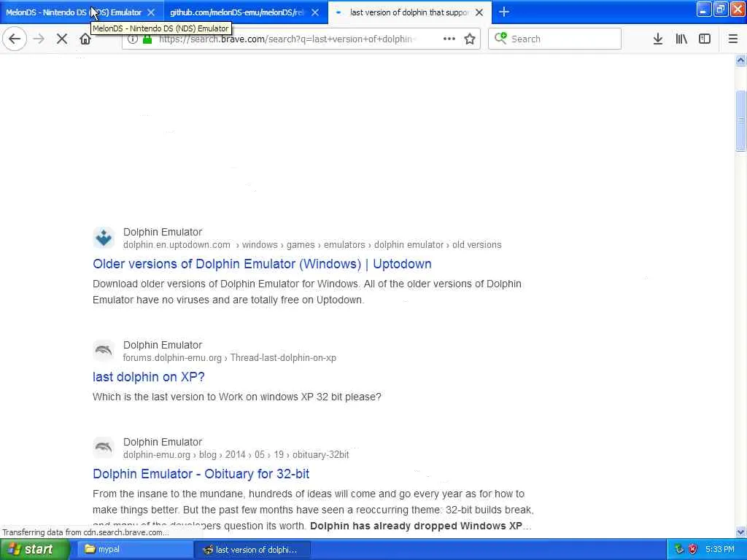Go back to the previous page
Screen dimensions: 747x560
pos(15,39)
